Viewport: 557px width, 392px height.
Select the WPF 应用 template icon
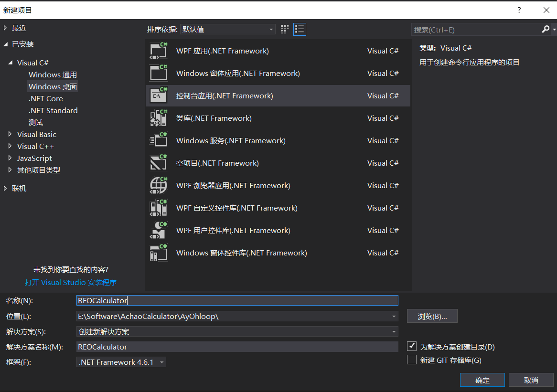tap(159, 51)
